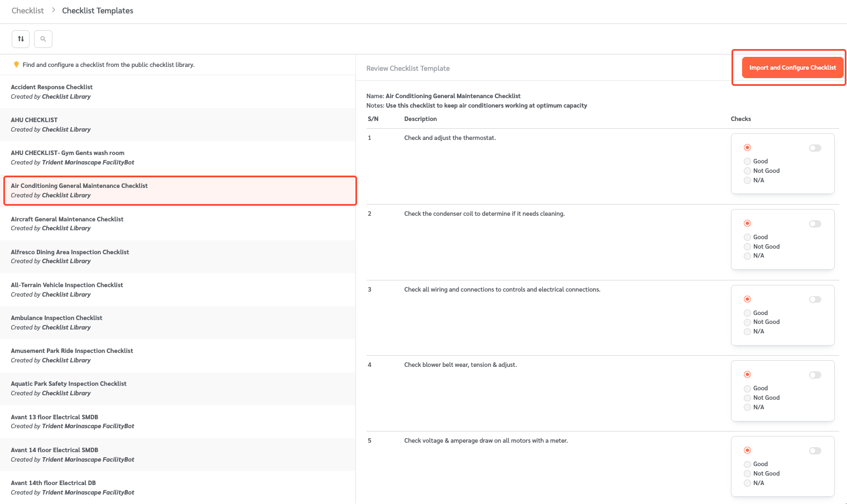Select Not Good for the condenser coil check
The image size is (847, 504).
pyautogui.click(x=747, y=246)
